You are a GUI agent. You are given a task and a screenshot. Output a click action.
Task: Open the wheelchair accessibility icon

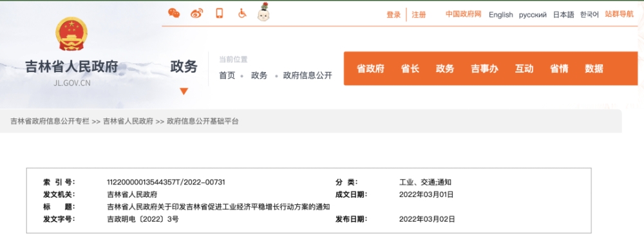pyautogui.click(x=242, y=13)
